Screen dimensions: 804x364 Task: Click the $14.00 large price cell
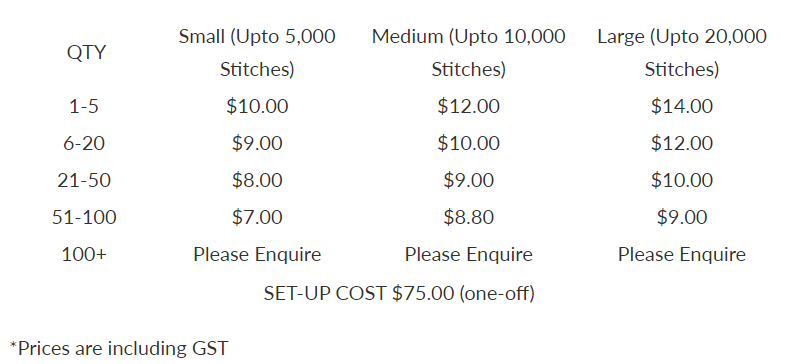click(x=681, y=106)
